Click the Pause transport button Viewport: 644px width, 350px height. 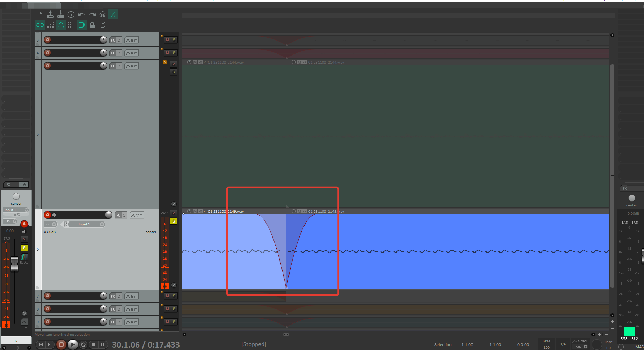pos(103,345)
